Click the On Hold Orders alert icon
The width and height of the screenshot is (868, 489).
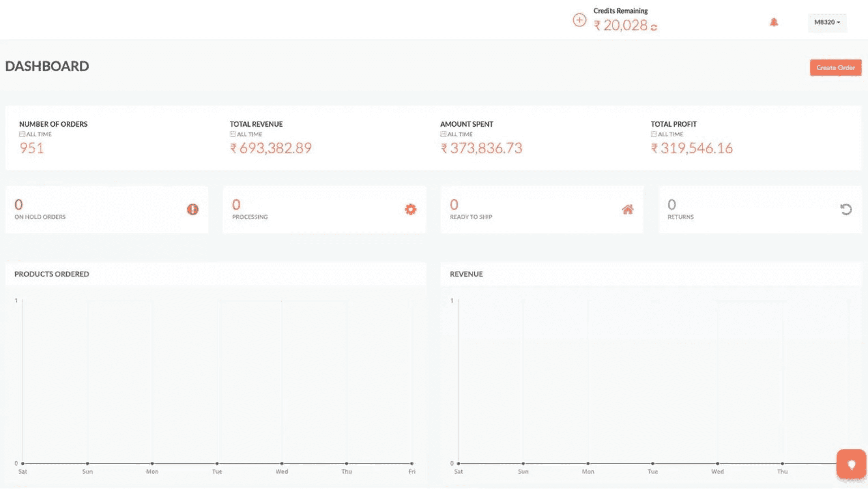click(193, 209)
